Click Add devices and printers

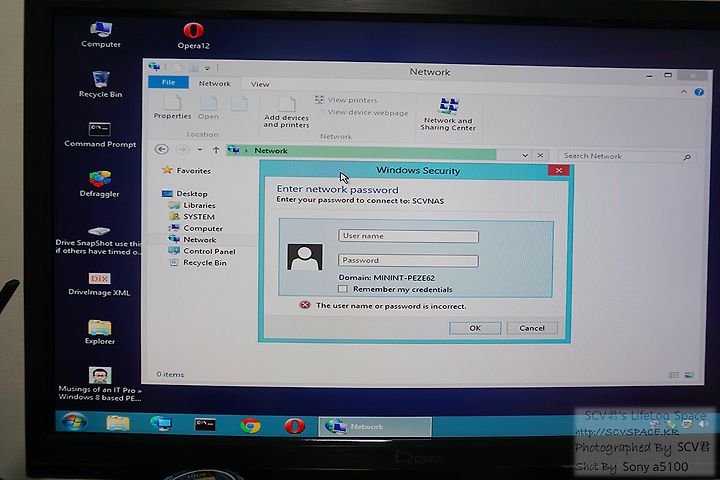pos(287,113)
